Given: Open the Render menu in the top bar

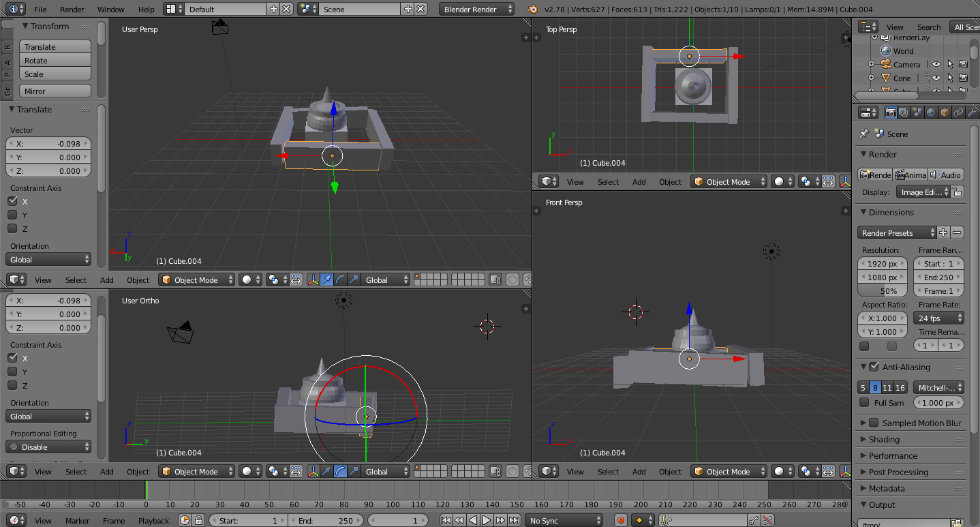Looking at the screenshot, I should 72,10.
